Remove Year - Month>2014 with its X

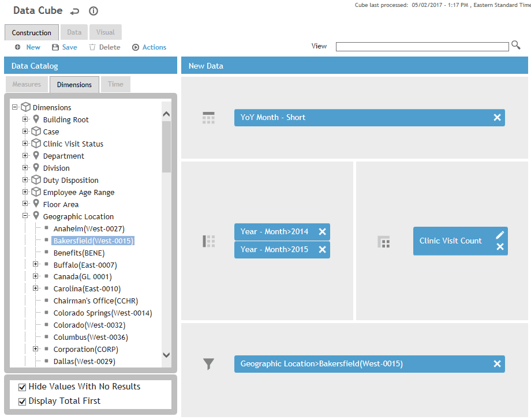point(323,231)
